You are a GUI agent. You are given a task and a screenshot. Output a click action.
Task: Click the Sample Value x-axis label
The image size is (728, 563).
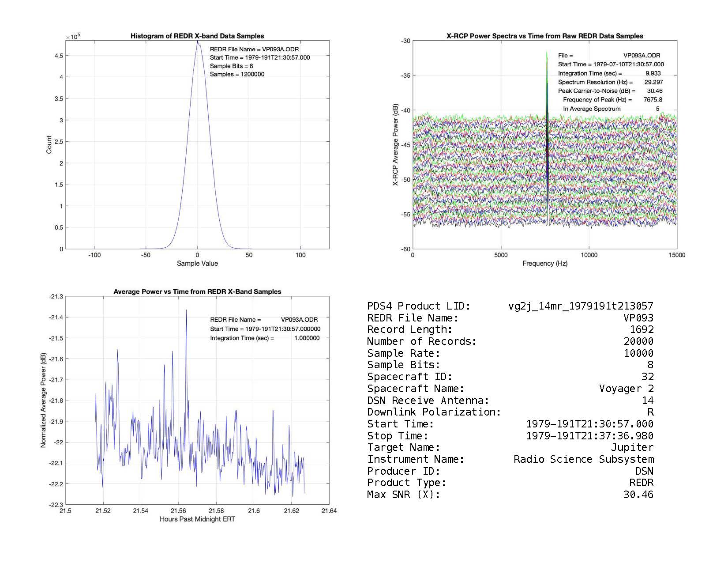pos(197,264)
